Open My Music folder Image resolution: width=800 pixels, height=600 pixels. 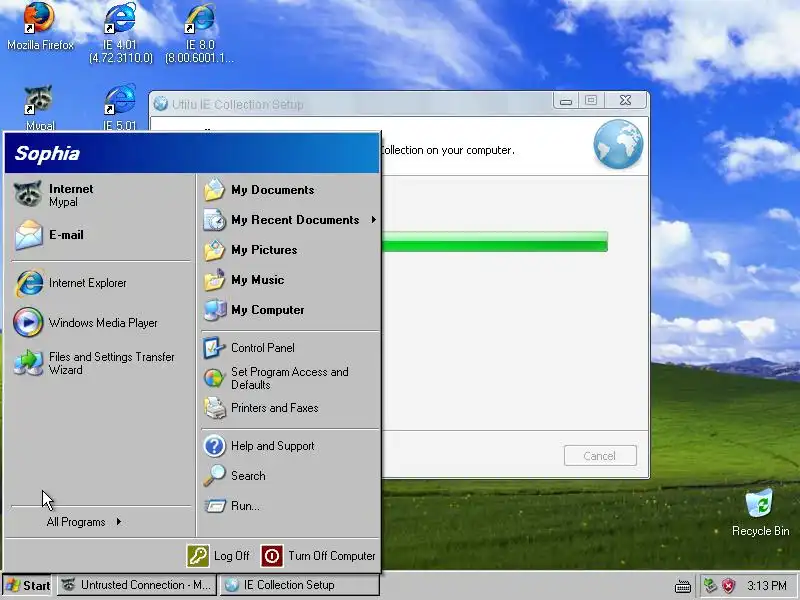(290, 280)
